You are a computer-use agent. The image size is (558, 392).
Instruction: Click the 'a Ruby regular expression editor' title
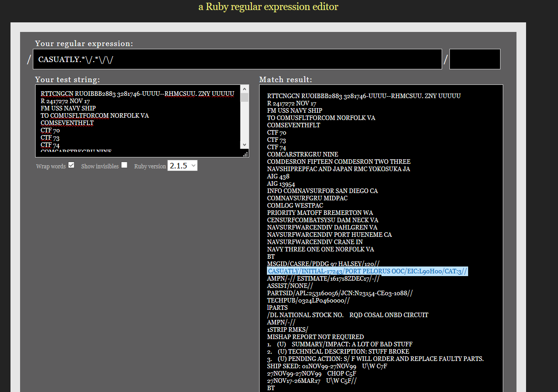click(x=268, y=7)
